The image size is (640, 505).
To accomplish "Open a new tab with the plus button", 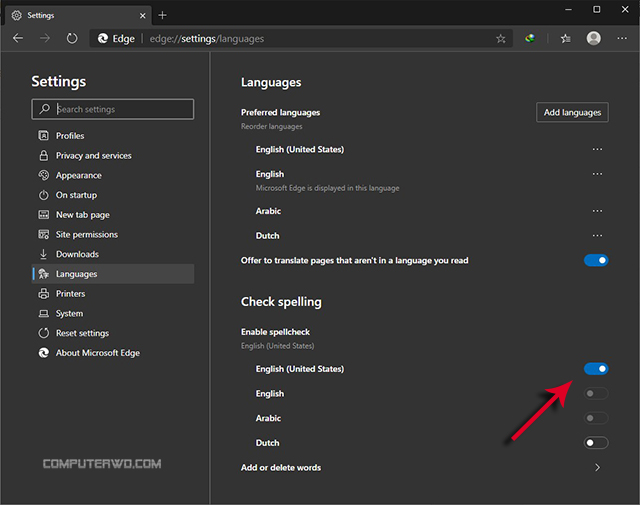I will click(x=162, y=15).
